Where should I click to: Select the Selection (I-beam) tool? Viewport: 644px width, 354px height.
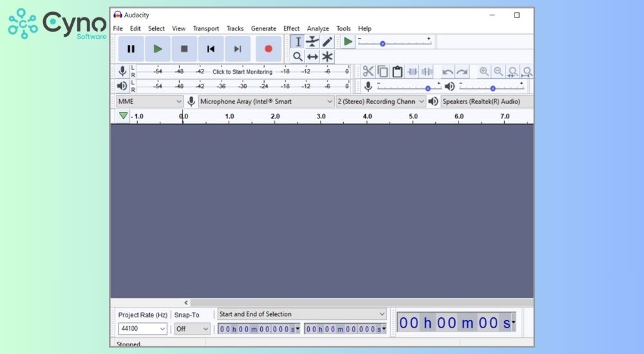tap(298, 41)
